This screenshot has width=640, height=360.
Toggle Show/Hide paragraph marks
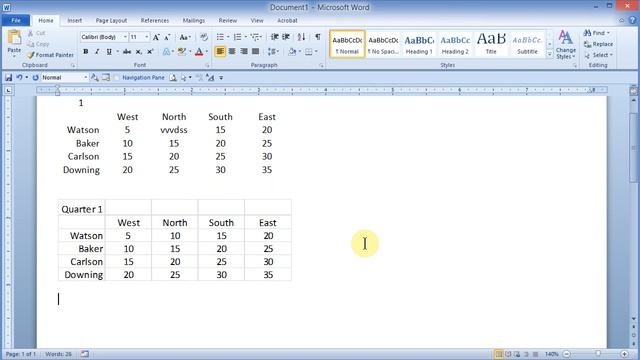click(318, 37)
